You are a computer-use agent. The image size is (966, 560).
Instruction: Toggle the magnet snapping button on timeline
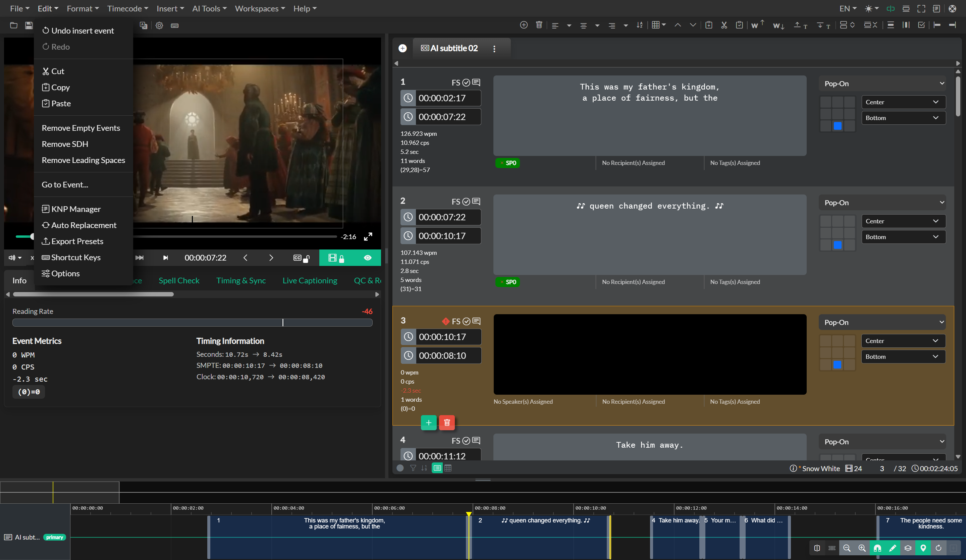point(877,548)
